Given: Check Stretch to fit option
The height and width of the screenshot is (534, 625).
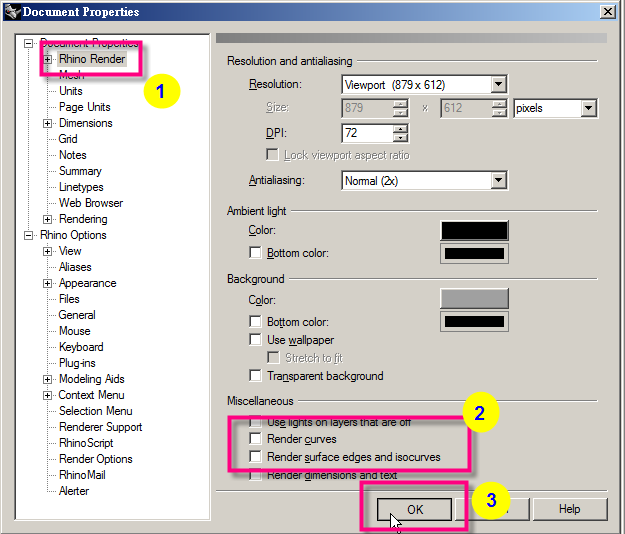Looking at the screenshot, I should 273,357.
